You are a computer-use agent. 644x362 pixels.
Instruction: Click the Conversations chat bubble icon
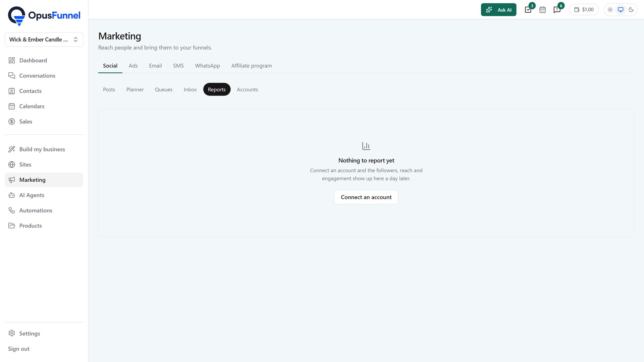[12, 76]
